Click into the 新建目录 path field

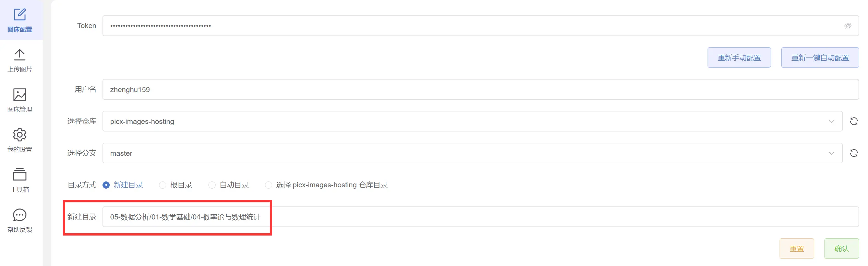click(x=480, y=217)
